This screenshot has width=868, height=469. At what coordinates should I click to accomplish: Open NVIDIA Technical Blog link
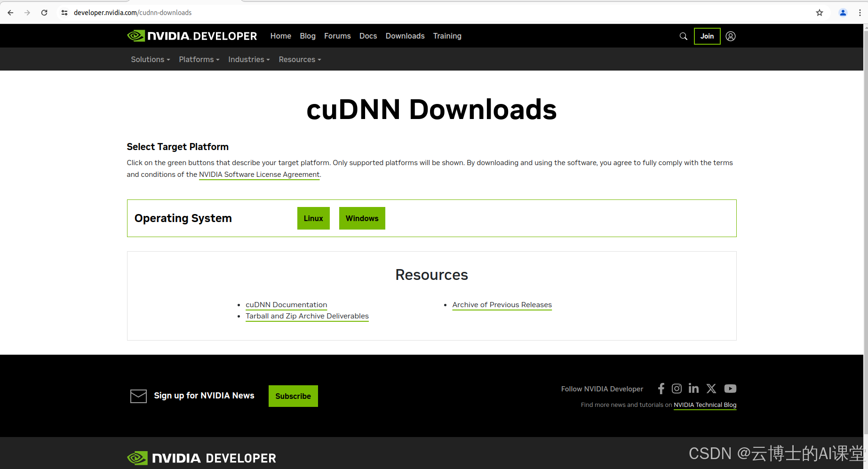click(x=705, y=405)
